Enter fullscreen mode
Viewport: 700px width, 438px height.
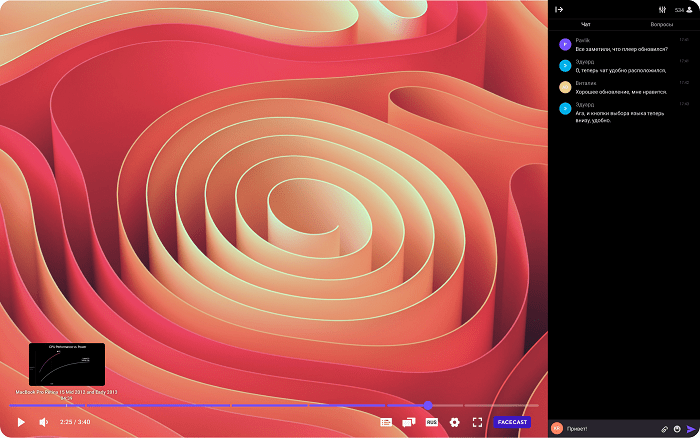coord(477,422)
